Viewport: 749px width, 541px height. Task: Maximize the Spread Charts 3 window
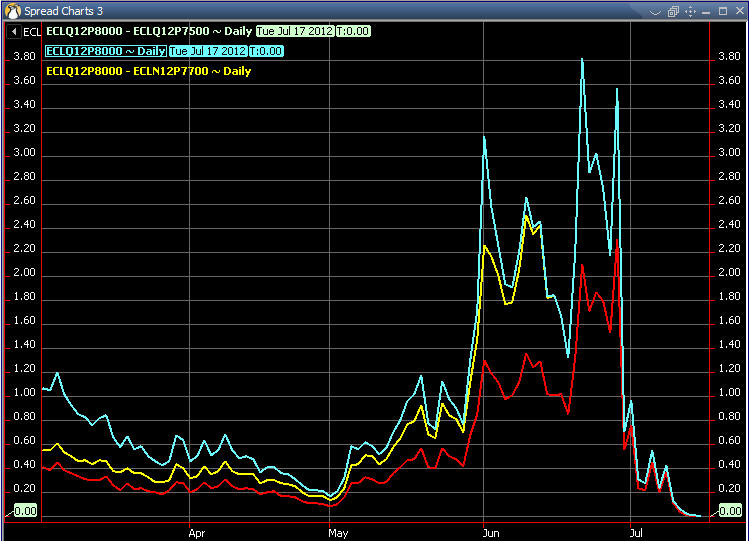click(x=723, y=11)
